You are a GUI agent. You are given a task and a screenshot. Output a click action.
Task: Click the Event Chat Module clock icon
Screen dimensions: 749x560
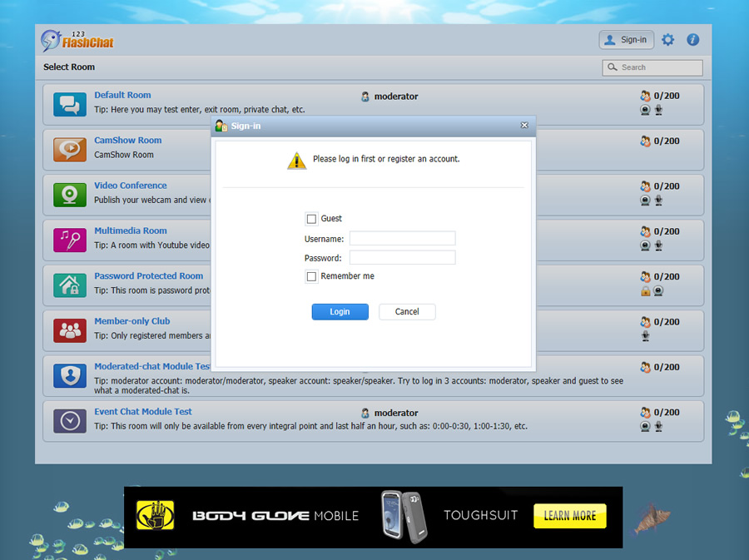click(70, 420)
